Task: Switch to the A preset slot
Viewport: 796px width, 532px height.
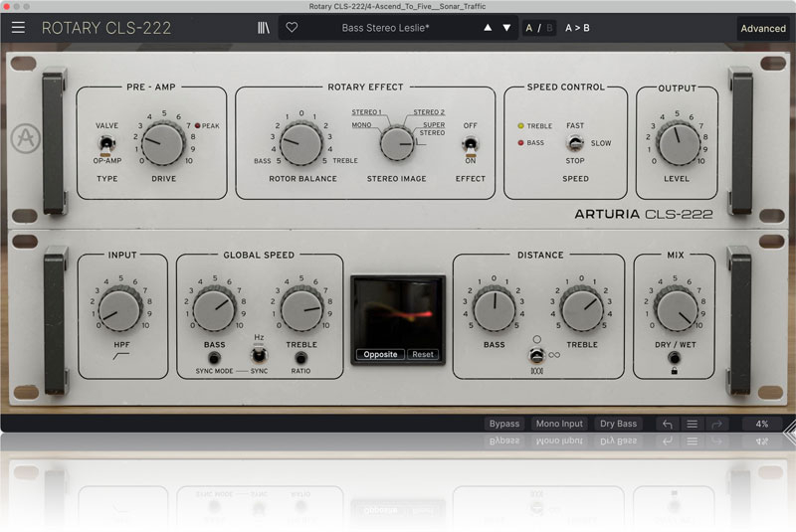Action: (x=530, y=28)
